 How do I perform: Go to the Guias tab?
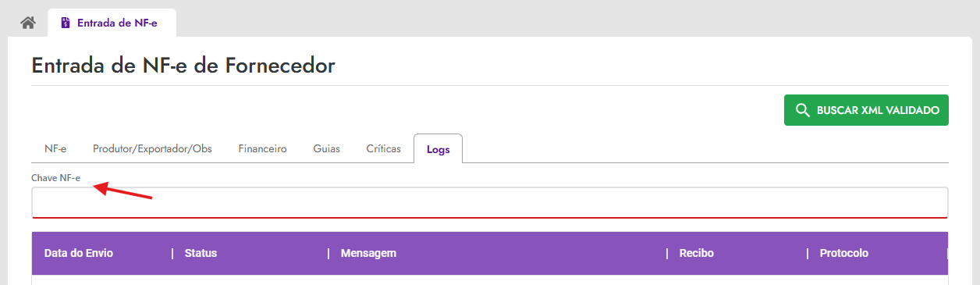click(x=327, y=148)
